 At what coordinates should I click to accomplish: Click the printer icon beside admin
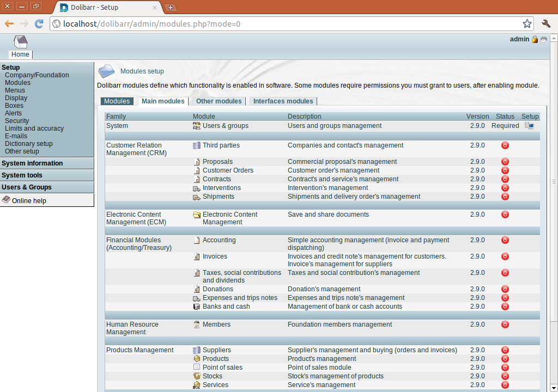(543, 40)
